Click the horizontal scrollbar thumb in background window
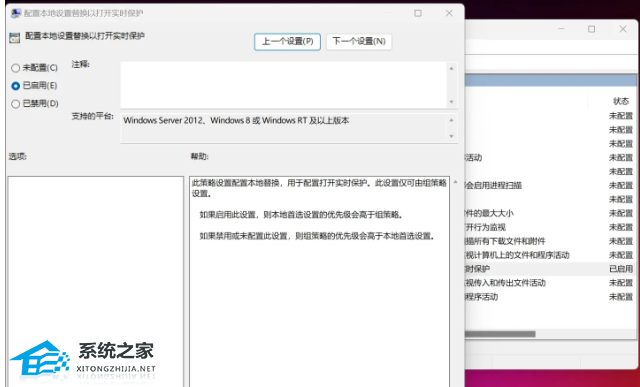This screenshot has height=387, width=640. point(500,334)
